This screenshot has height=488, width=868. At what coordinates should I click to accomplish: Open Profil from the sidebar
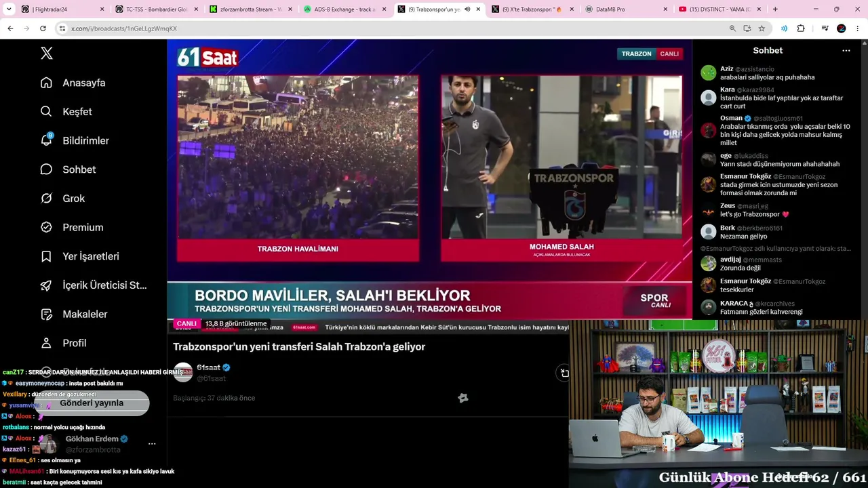(64, 343)
